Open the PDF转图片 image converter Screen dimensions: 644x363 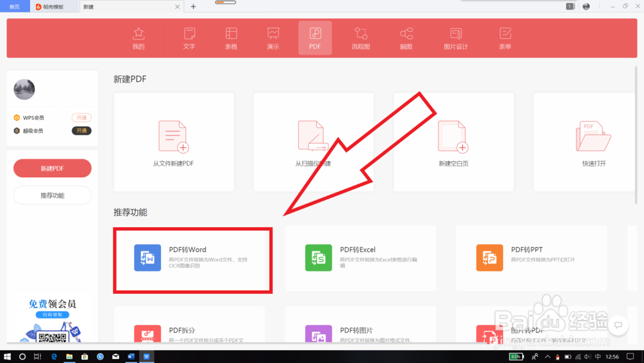coord(361,325)
